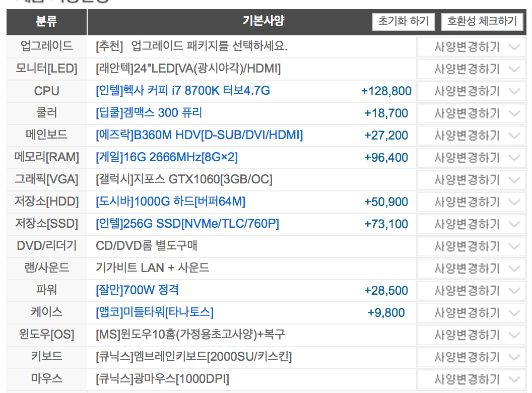Click the [잘만]700W 정격 power link
The height and width of the screenshot is (393, 532).
(137, 290)
